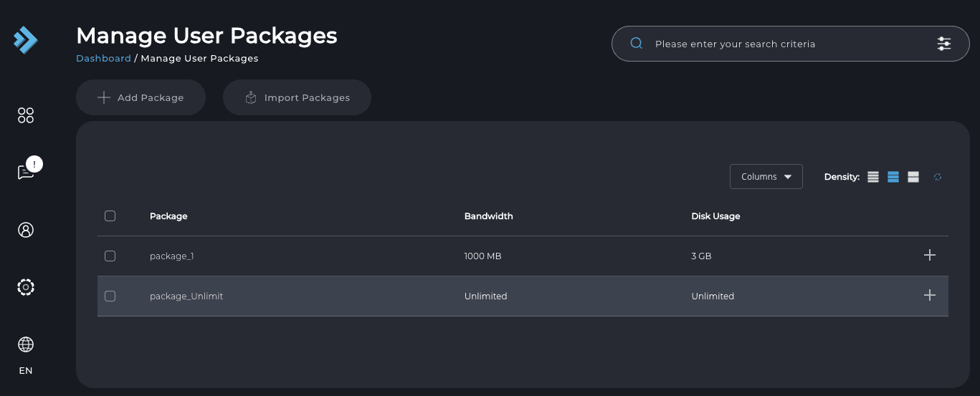Click the Unlimited bandwidth cell of package_Unlimit
The height and width of the screenshot is (396, 980).
[x=485, y=296]
